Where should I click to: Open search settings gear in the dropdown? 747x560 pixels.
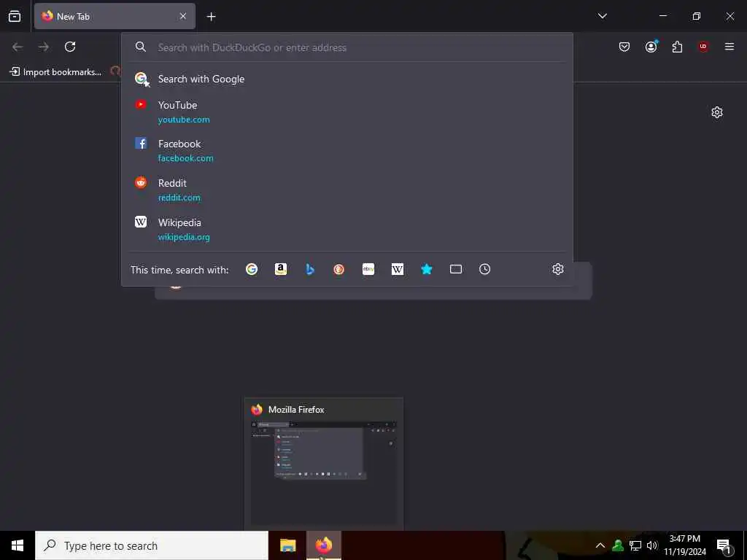(x=558, y=269)
